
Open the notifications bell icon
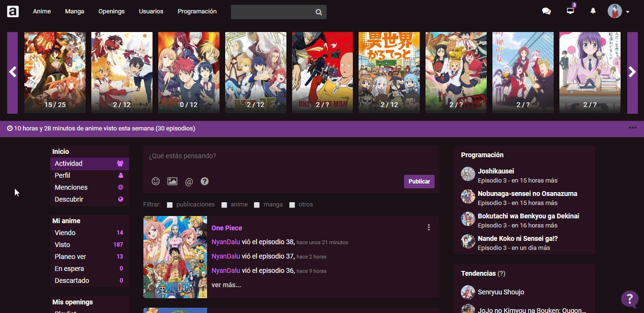point(593,11)
